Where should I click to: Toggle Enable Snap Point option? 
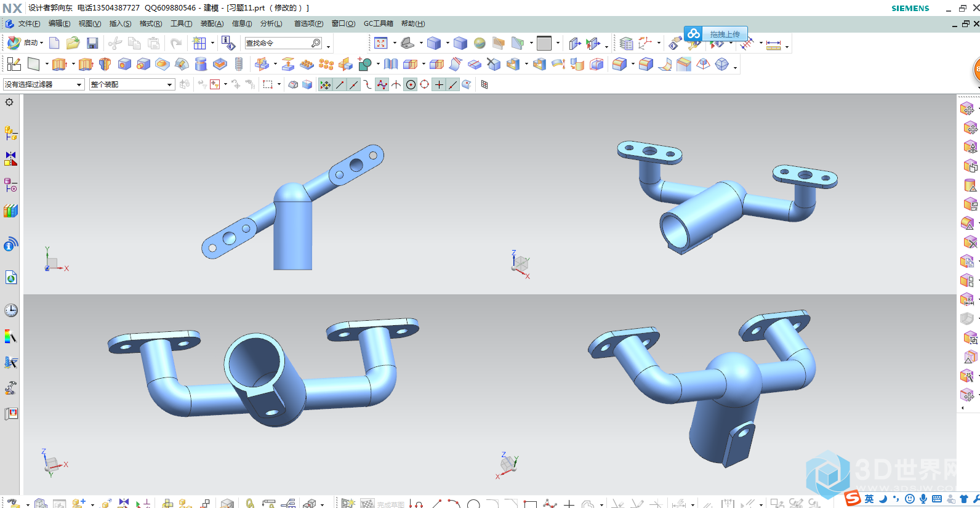click(x=326, y=84)
